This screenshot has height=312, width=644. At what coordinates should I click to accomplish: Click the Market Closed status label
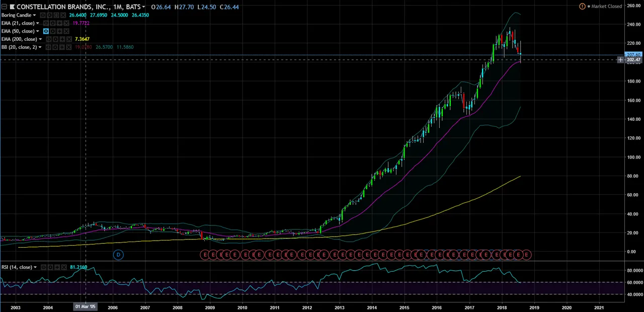coord(606,7)
